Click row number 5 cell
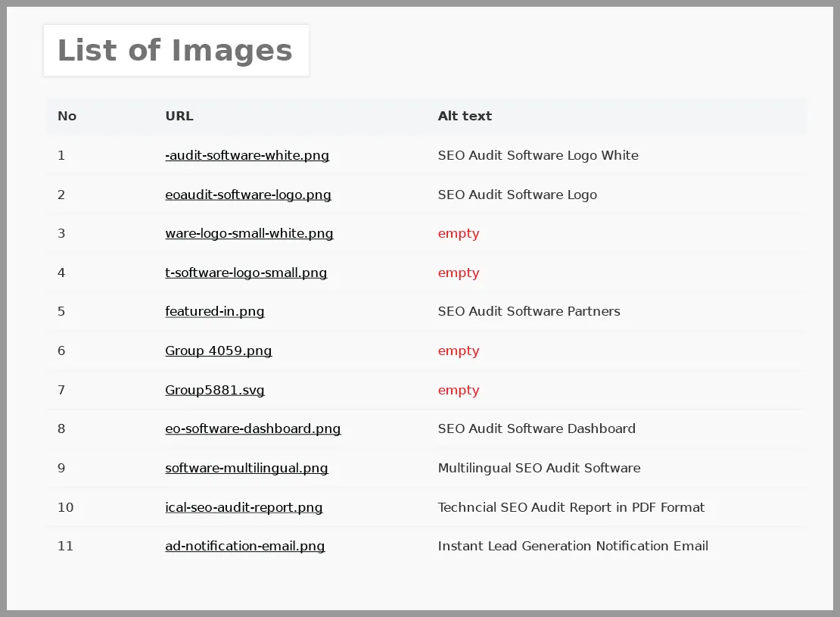The image size is (840, 617). tap(61, 311)
